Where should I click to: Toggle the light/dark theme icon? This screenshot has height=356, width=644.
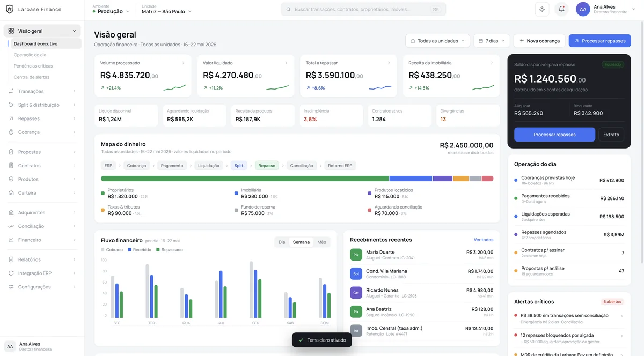[x=542, y=9]
